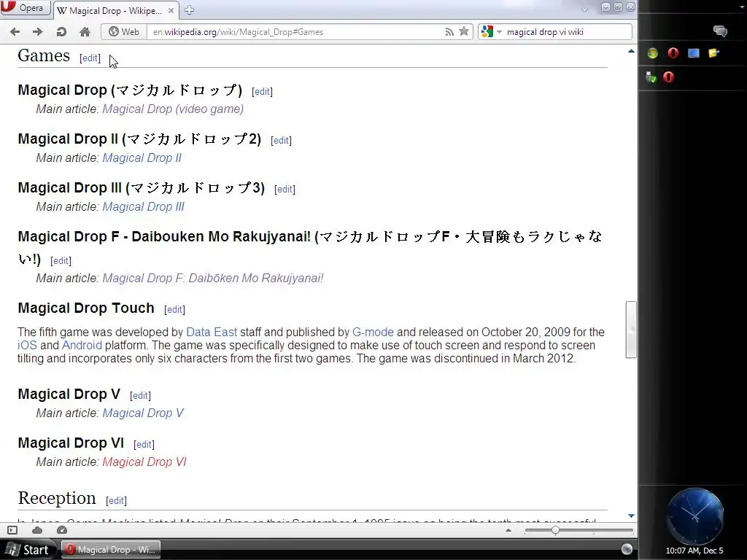The height and width of the screenshot is (560, 747).
Task: Open Opera Turbo speed dial icon
Action: click(62, 530)
